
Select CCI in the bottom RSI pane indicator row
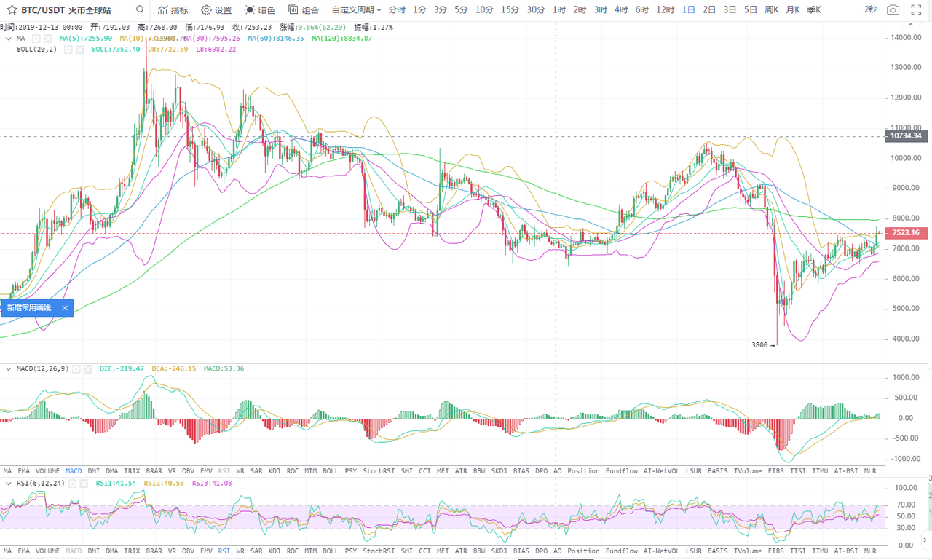425,551
